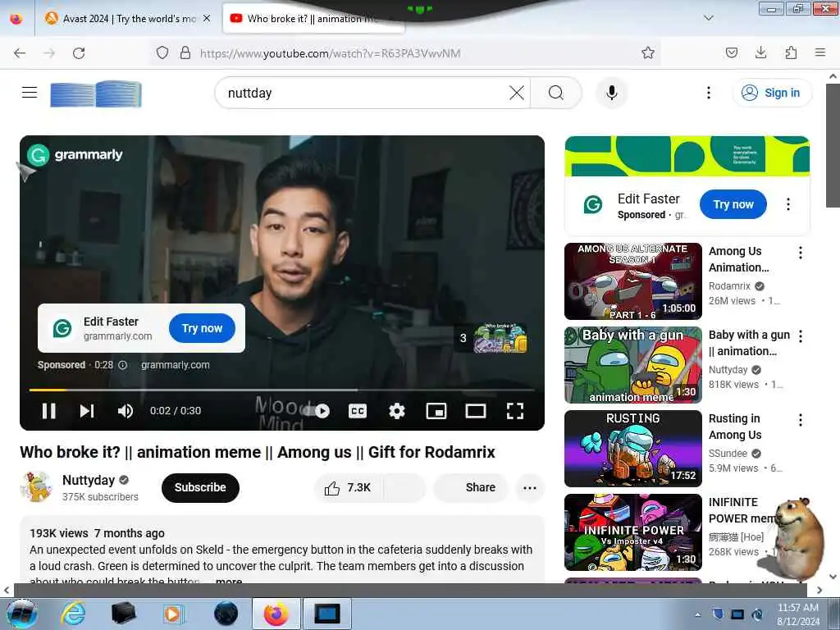Open grammarly.com link next to Sponsored

pos(176,365)
